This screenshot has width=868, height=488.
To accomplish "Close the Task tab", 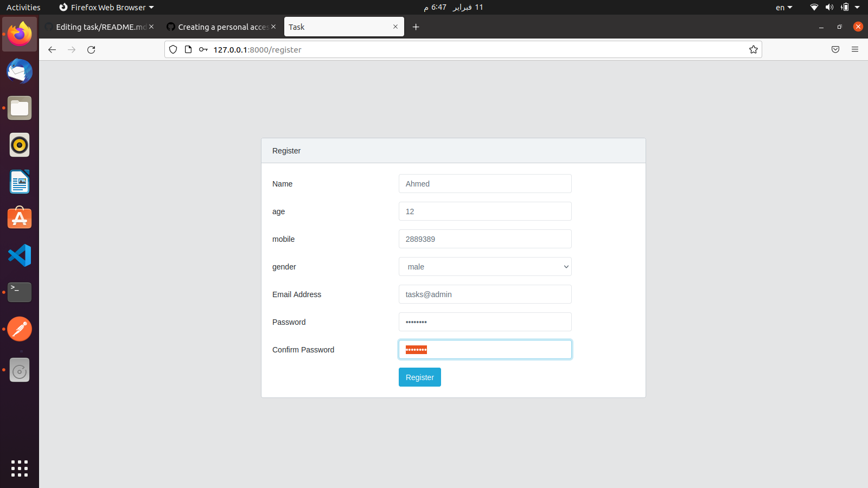I will pos(395,27).
